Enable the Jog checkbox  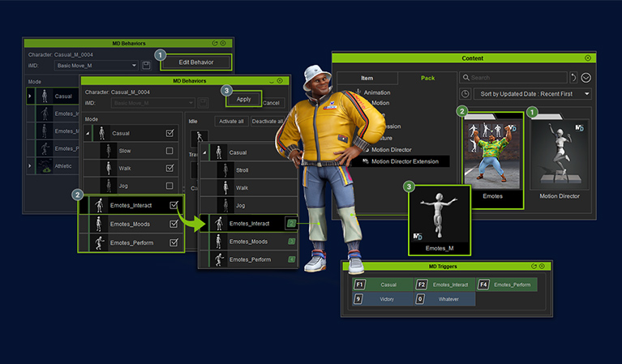point(169,186)
